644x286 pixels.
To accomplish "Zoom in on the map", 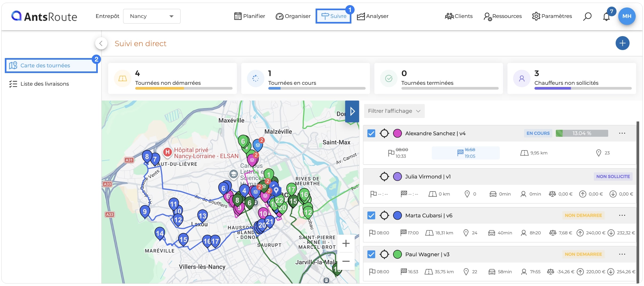I will pyautogui.click(x=346, y=243).
